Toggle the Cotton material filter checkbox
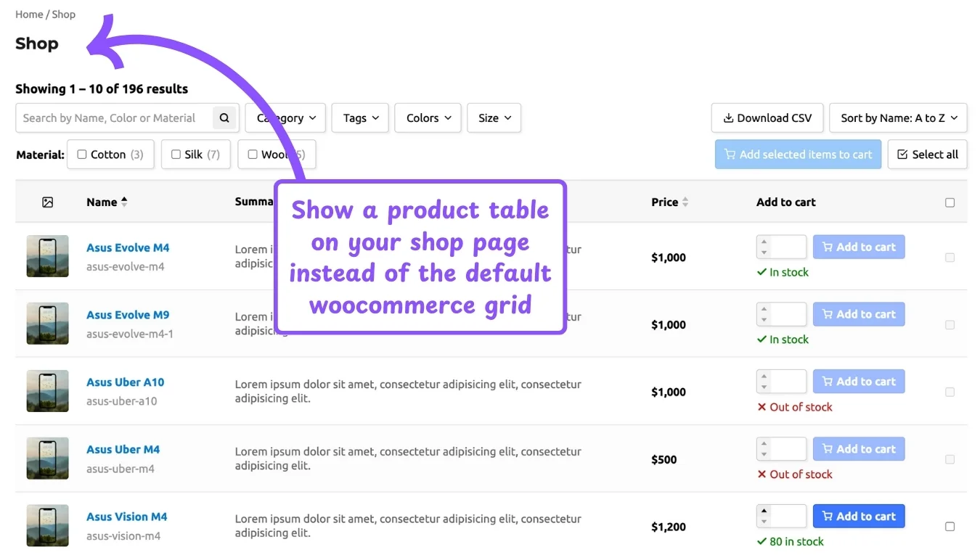 (x=82, y=155)
